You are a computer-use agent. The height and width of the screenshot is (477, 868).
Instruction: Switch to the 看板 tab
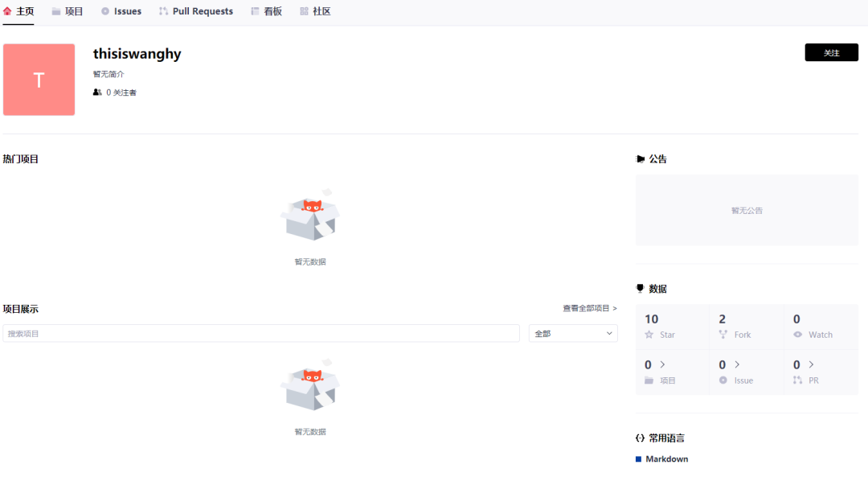coord(266,11)
